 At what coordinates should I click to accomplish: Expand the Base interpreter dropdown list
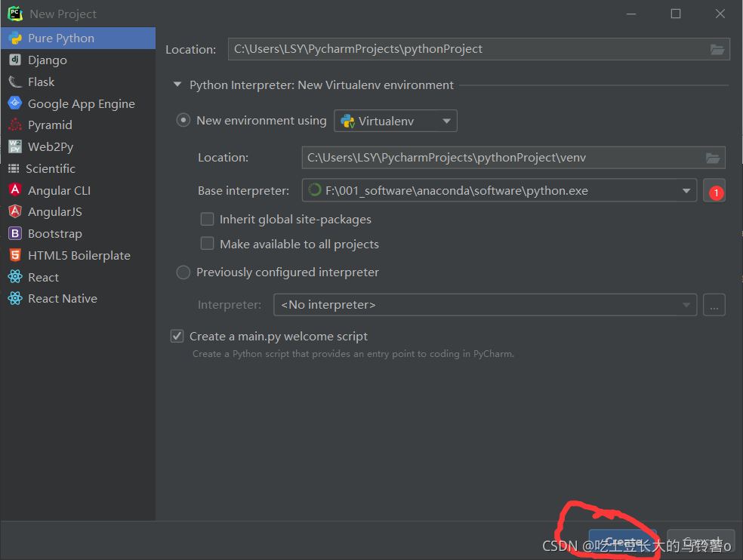click(686, 190)
